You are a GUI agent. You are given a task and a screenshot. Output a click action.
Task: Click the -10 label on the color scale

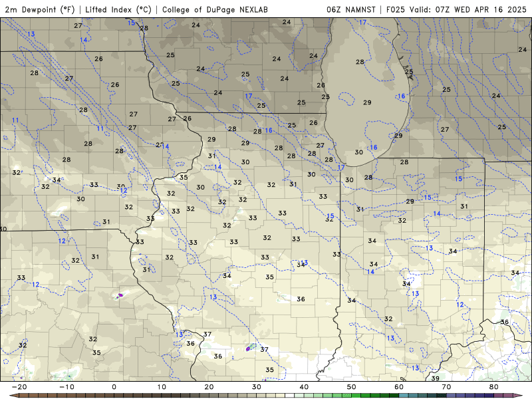click(x=66, y=387)
